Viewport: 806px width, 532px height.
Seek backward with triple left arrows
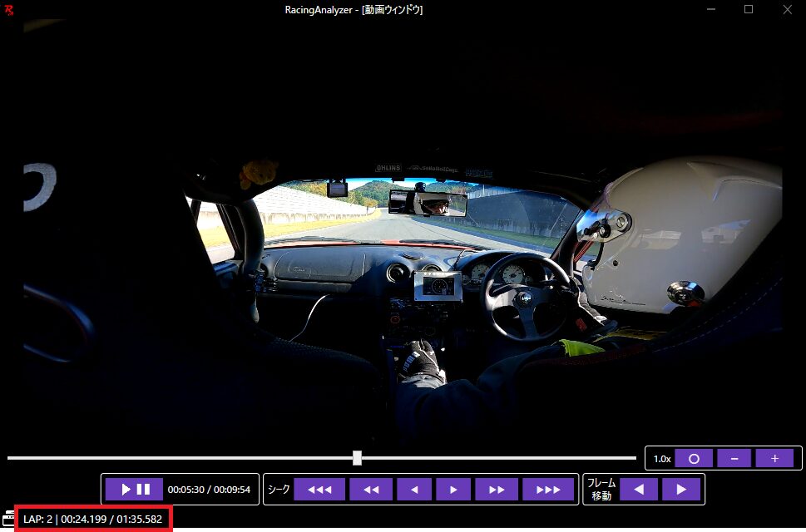pos(319,490)
